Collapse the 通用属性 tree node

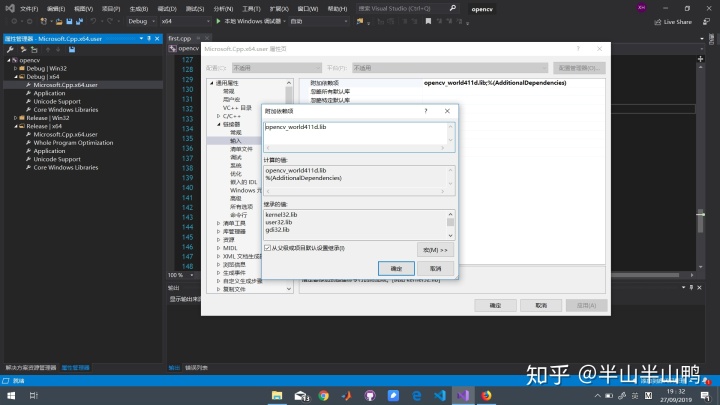click(x=212, y=83)
